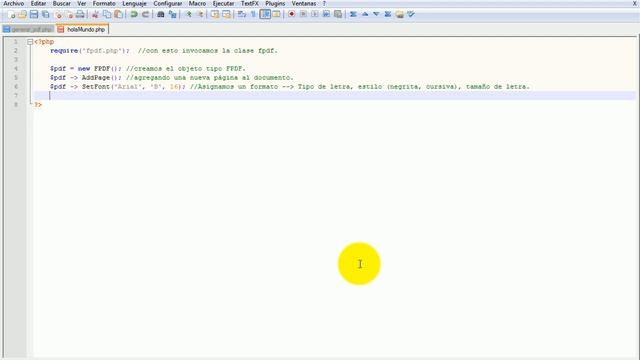Image resolution: width=640 pixels, height=360 pixels.
Task: Open the Ver menu
Action: point(82,4)
